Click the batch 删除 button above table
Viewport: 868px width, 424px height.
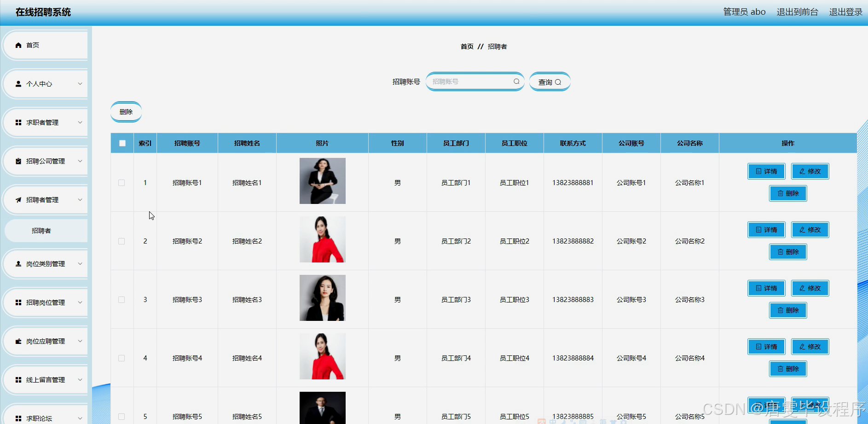(x=126, y=112)
